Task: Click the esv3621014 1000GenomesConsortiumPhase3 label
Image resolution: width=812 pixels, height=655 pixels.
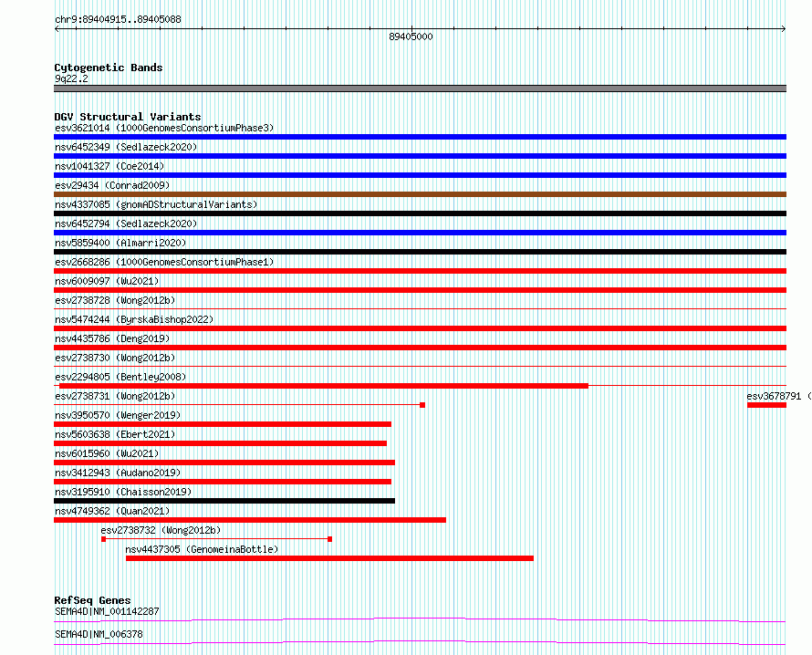Action: 164,128
